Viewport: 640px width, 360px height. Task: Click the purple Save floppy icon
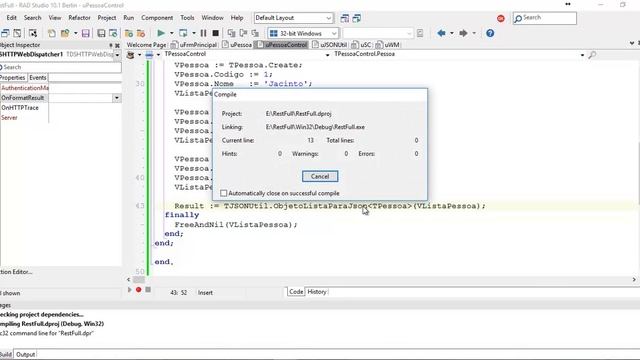(85, 33)
